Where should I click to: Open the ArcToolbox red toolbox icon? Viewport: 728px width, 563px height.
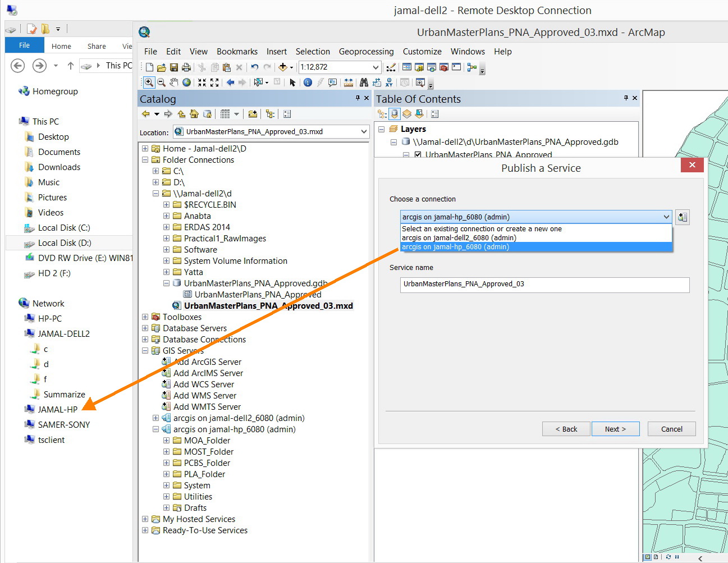click(x=444, y=67)
